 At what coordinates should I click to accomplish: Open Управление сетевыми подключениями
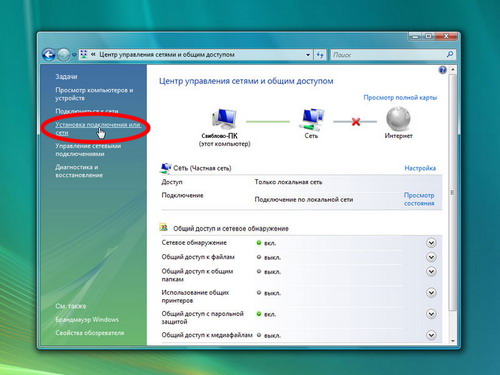[x=88, y=150]
